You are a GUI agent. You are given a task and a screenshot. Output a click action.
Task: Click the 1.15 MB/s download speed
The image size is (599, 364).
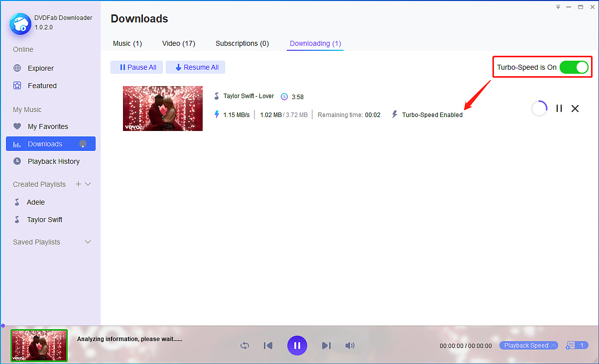point(237,115)
